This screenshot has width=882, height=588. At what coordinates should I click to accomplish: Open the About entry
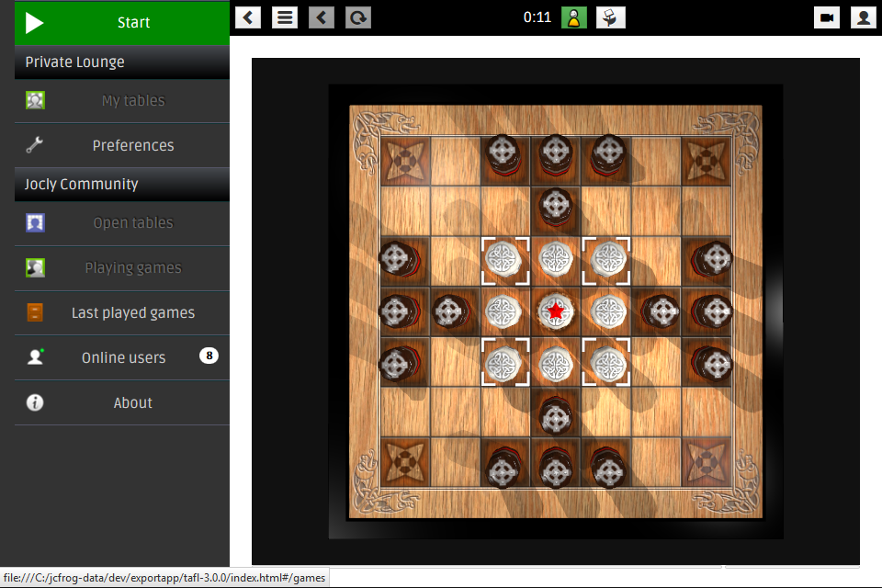pyautogui.click(x=132, y=403)
